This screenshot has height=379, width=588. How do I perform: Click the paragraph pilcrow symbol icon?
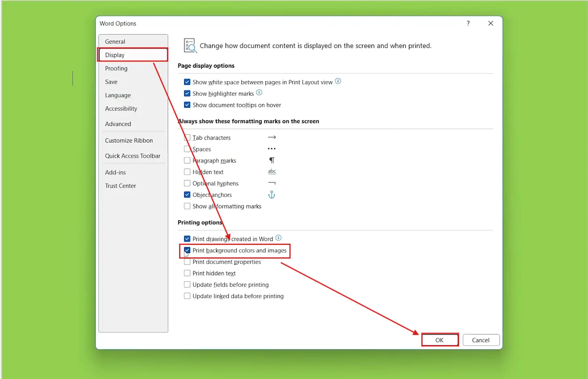tap(272, 160)
